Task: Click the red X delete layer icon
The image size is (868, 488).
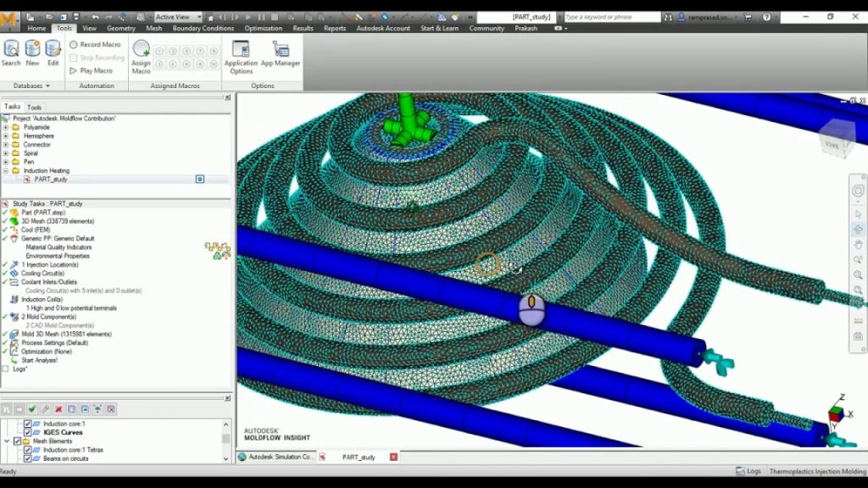Action: (58, 409)
